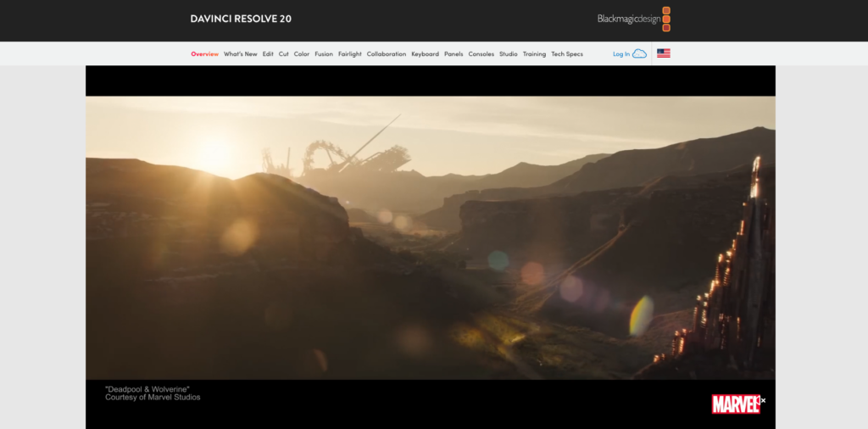Open the Collaboration tab
Screen dimensions: 868x429
coord(387,54)
